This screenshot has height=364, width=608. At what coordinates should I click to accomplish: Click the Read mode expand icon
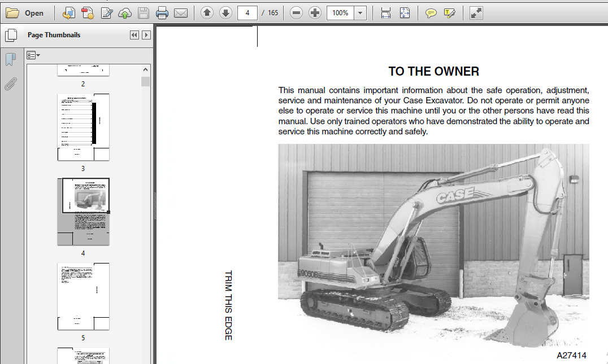(x=476, y=13)
